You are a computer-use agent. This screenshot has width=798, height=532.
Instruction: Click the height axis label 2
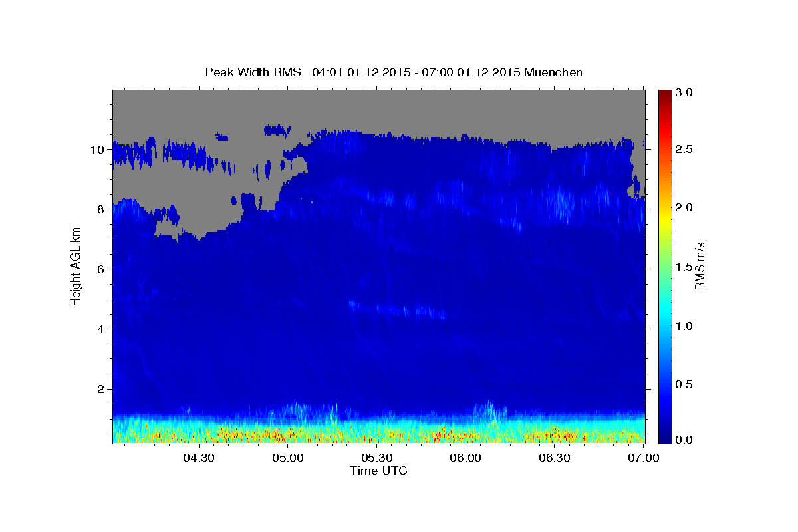(101, 388)
